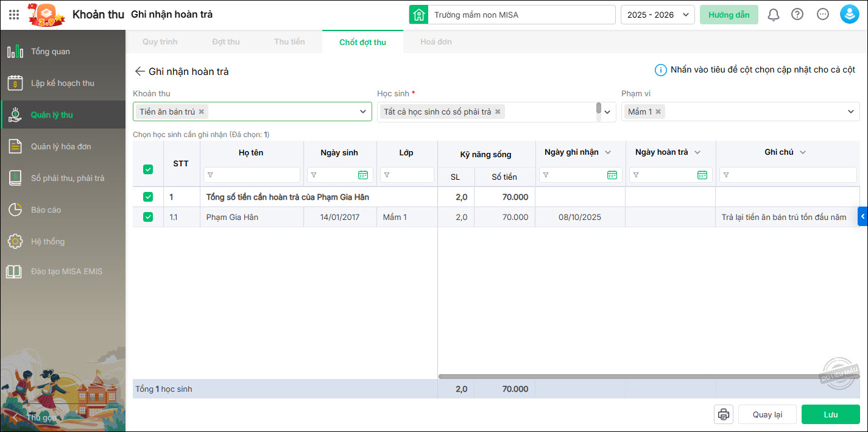This screenshot has height=432, width=868.
Task: Toggle the select-all checkbox in header
Action: click(x=148, y=169)
